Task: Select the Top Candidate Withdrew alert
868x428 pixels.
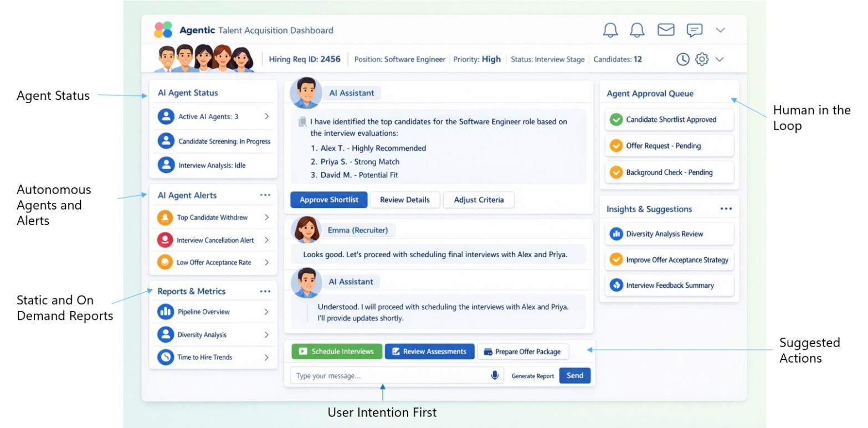Action: click(x=213, y=218)
